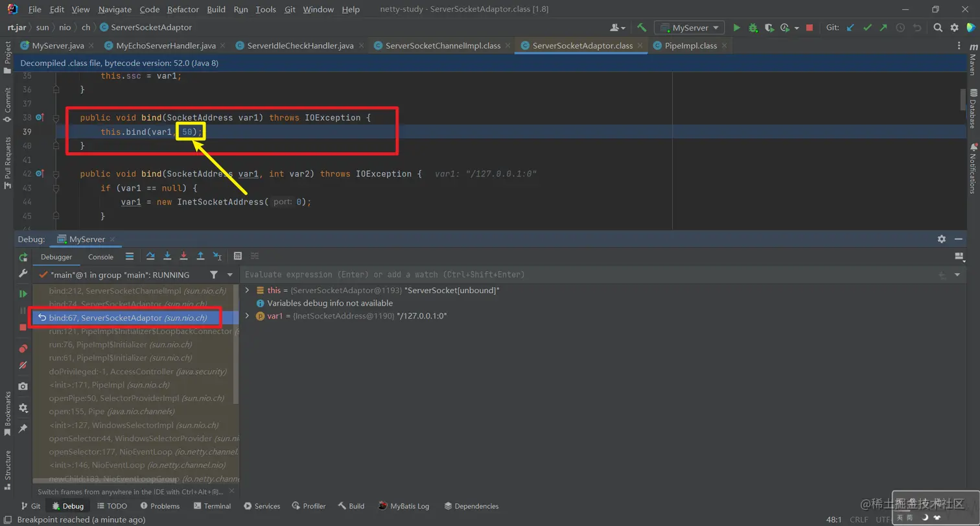
Task: Open Search Everywhere magnifier icon
Action: [938, 28]
